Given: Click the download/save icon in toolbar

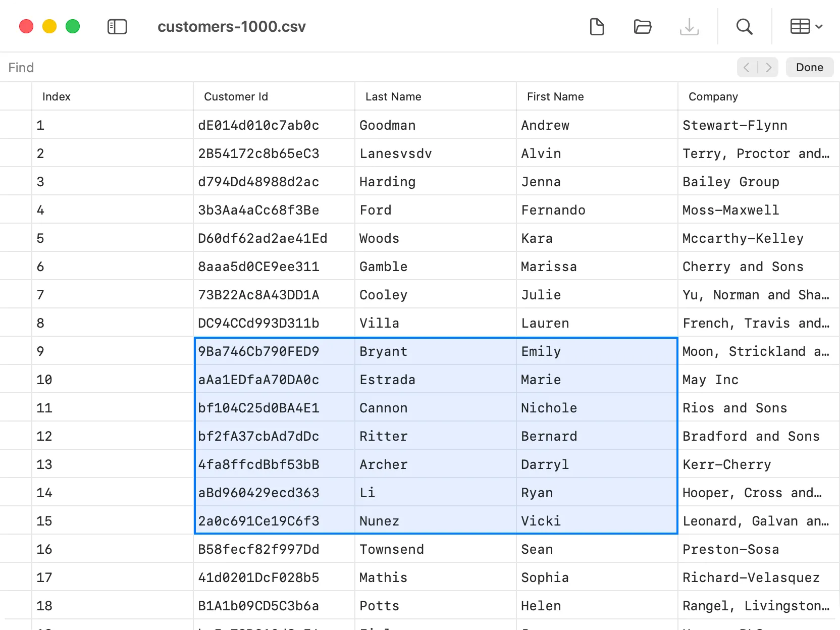Looking at the screenshot, I should coord(689,27).
